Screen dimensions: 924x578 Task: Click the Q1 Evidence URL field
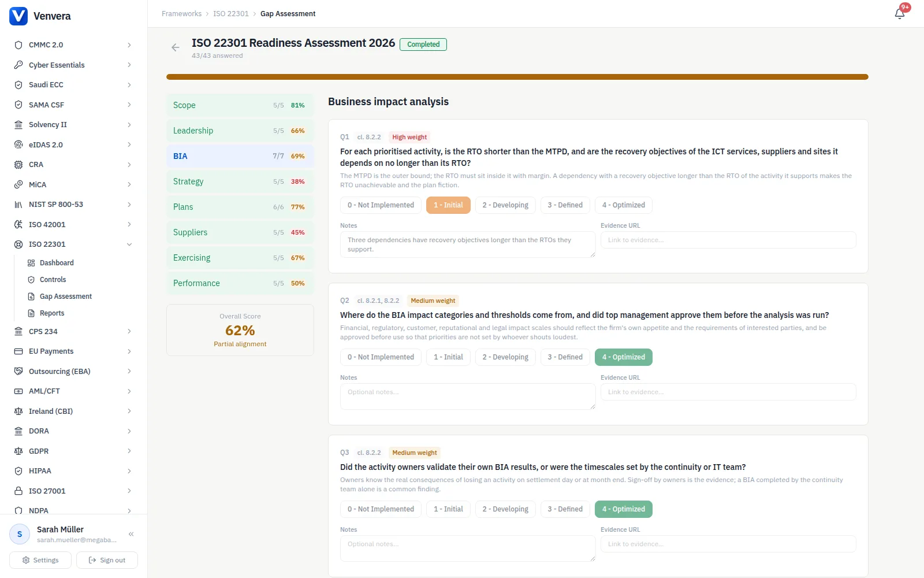tap(728, 240)
